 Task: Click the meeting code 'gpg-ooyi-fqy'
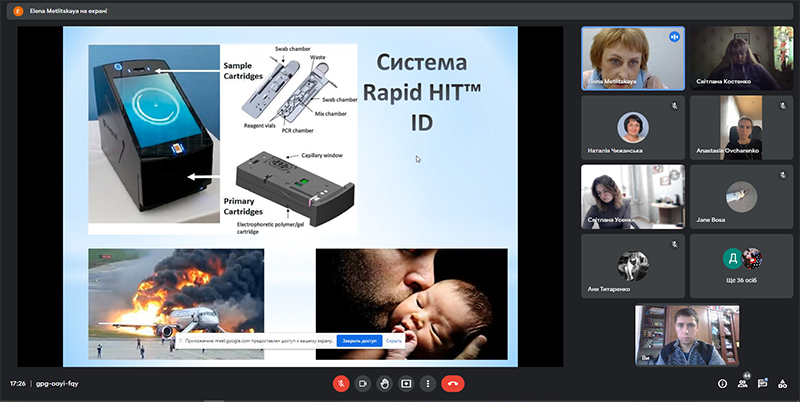57,384
